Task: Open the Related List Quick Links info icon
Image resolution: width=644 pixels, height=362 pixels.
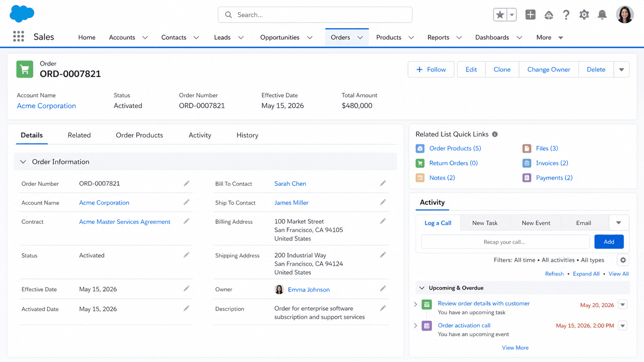Action: coord(495,134)
